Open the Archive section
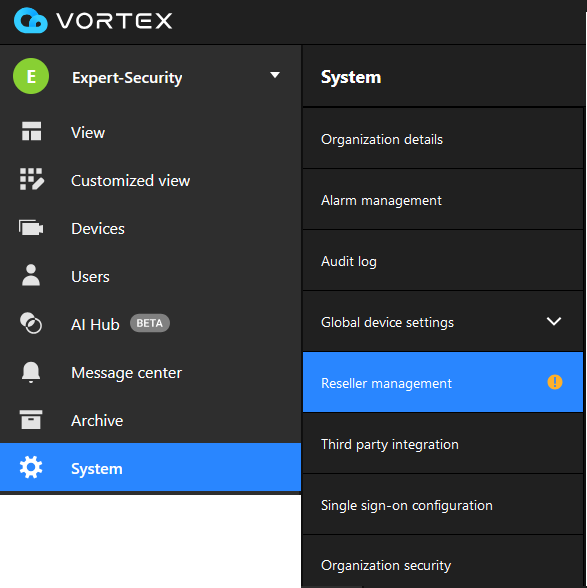Viewport: 587px width, 588px height. pos(150,420)
